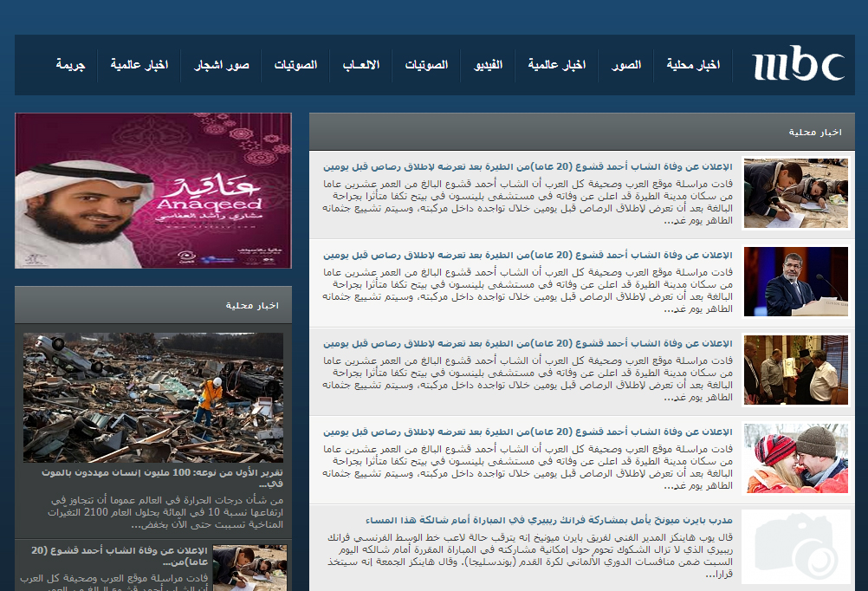This screenshot has height=591, width=868.
Task: Select اخبار عالمية beside جريمة in the menu
Action: tap(139, 65)
